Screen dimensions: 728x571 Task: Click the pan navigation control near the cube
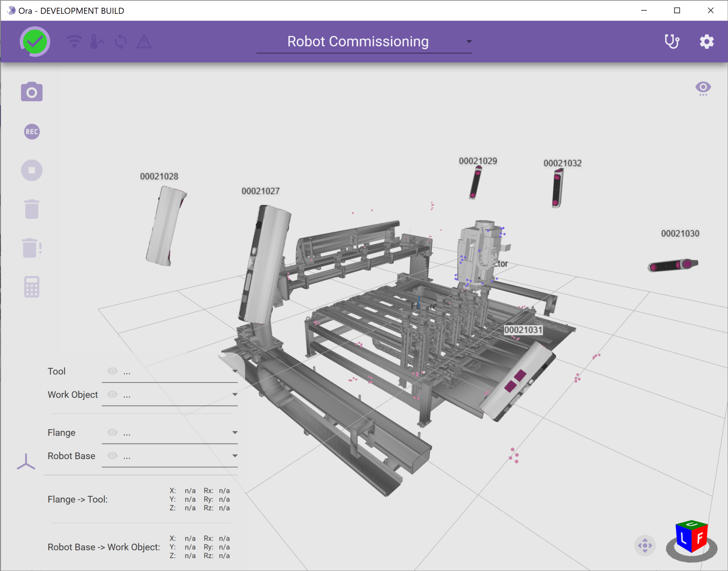coord(645,546)
